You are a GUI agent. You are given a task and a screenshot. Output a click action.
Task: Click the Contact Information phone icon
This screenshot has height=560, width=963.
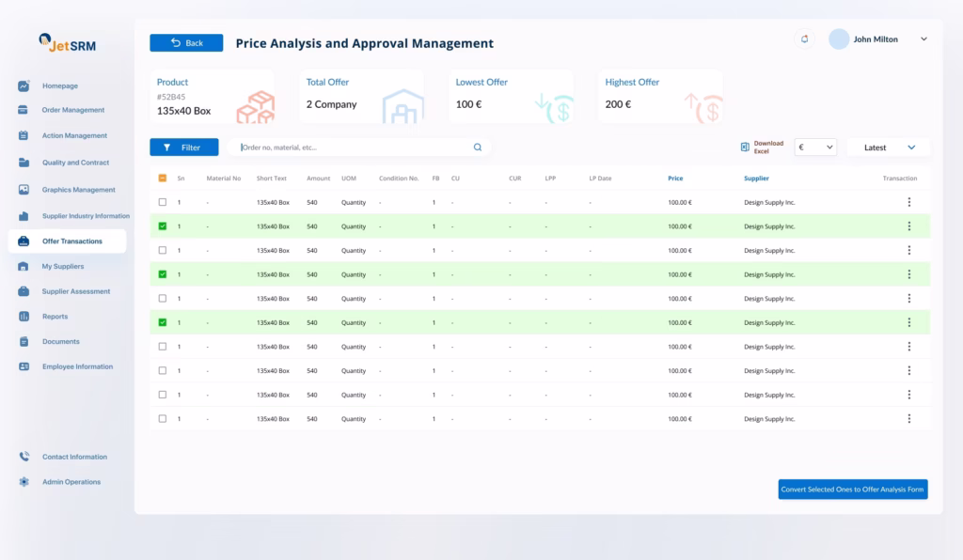coord(24,457)
